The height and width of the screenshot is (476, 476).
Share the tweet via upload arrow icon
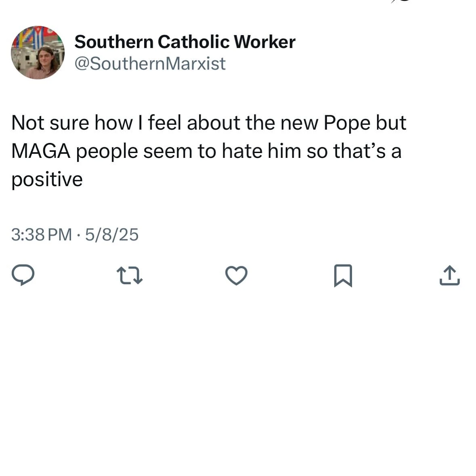pos(449,275)
